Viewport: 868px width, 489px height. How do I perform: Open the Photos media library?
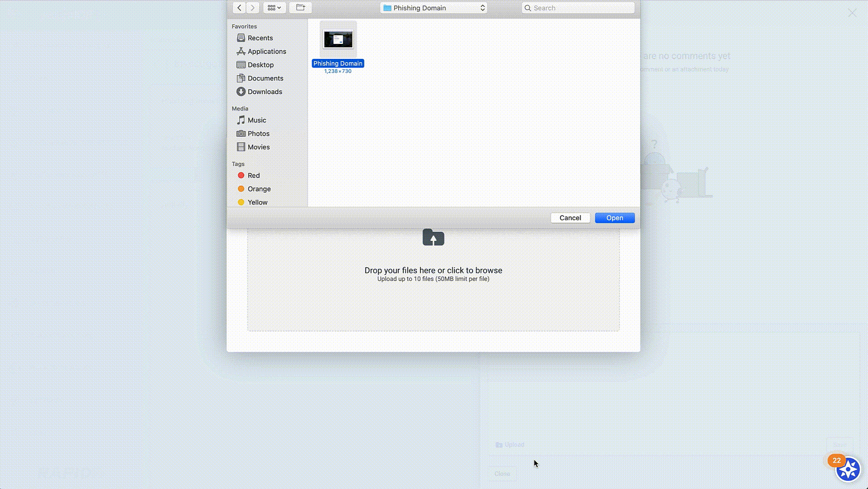pyautogui.click(x=258, y=134)
